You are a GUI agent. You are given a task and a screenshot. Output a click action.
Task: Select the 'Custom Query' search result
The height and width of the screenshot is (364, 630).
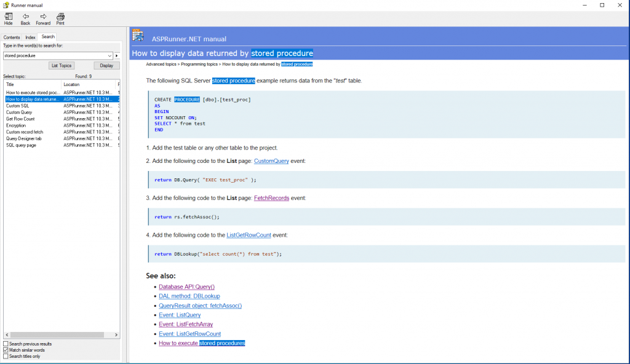(x=62, y=113)
